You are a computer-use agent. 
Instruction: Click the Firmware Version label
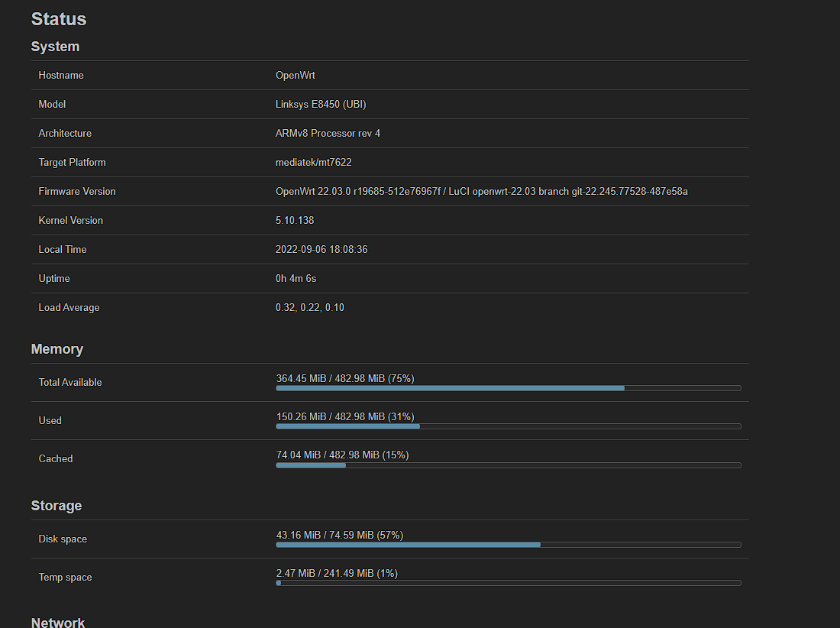point(77,191)
